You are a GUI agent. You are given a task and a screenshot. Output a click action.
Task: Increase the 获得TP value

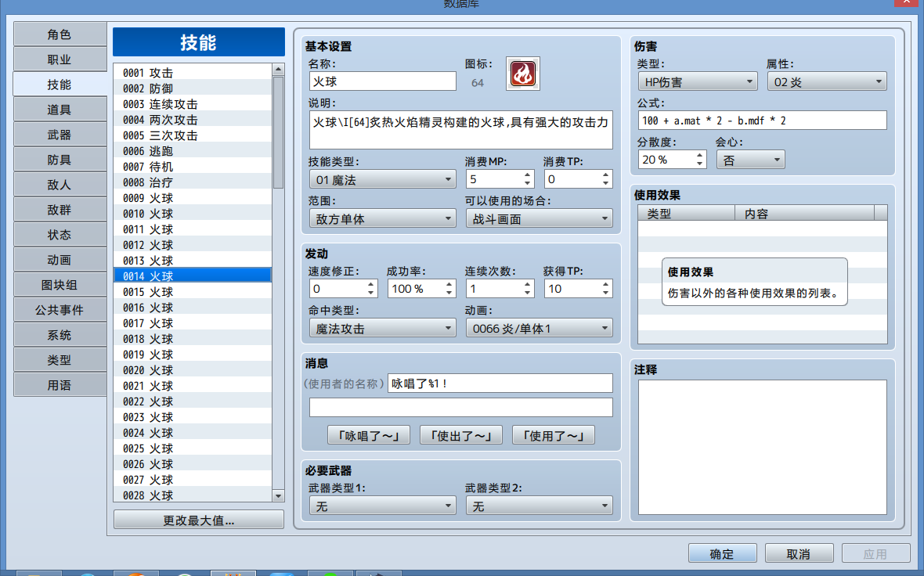(606, 284)
